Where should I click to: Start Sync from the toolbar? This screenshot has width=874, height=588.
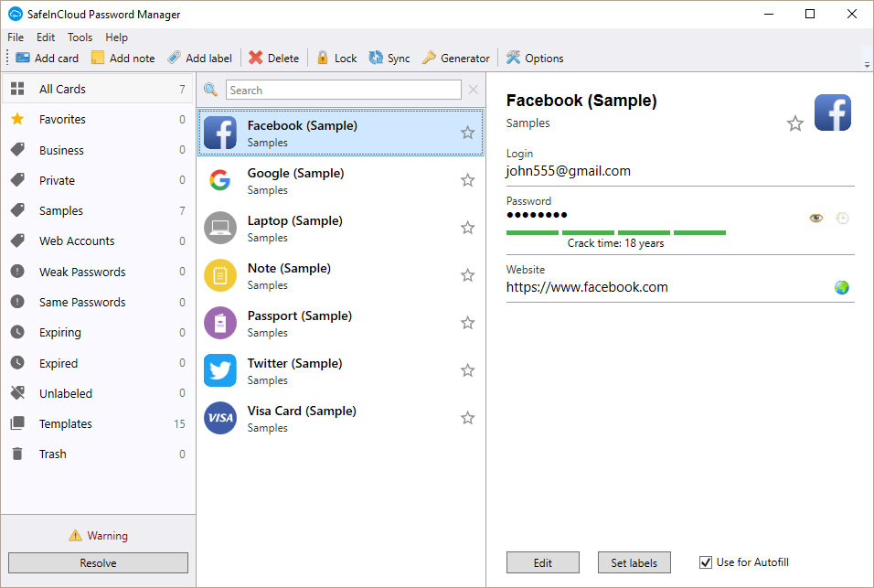coord(389,58)
